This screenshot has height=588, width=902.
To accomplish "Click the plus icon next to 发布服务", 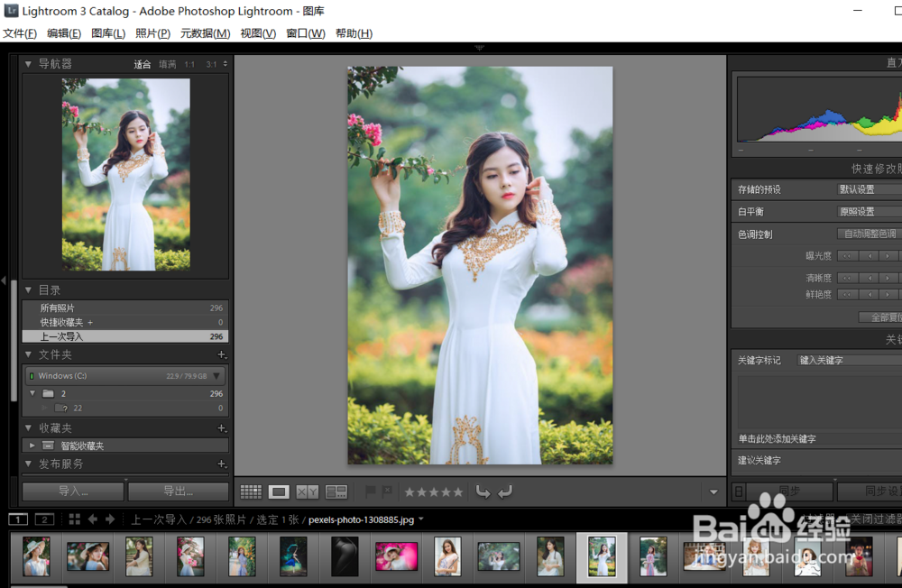I will 222,464.
